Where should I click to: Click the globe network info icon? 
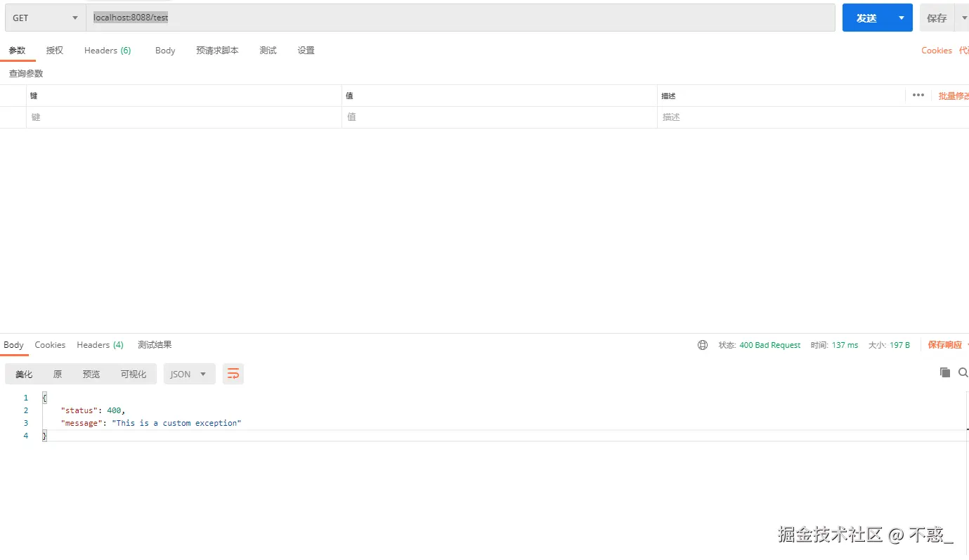coord(703,345)
